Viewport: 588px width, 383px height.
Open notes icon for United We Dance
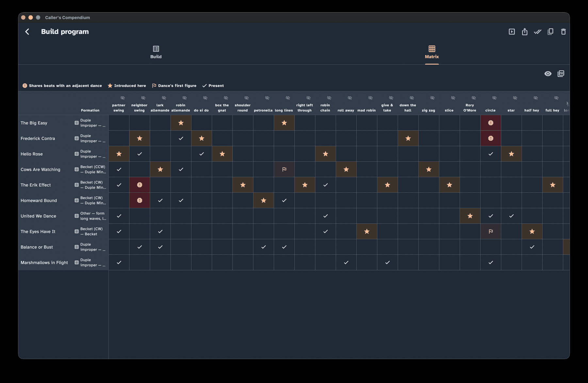coord(76,216)
